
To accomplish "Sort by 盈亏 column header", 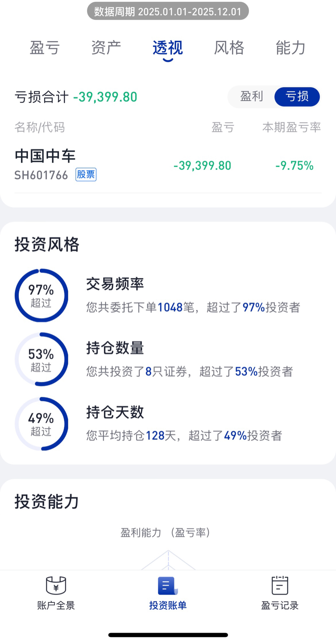I will [x=223, y=127].
